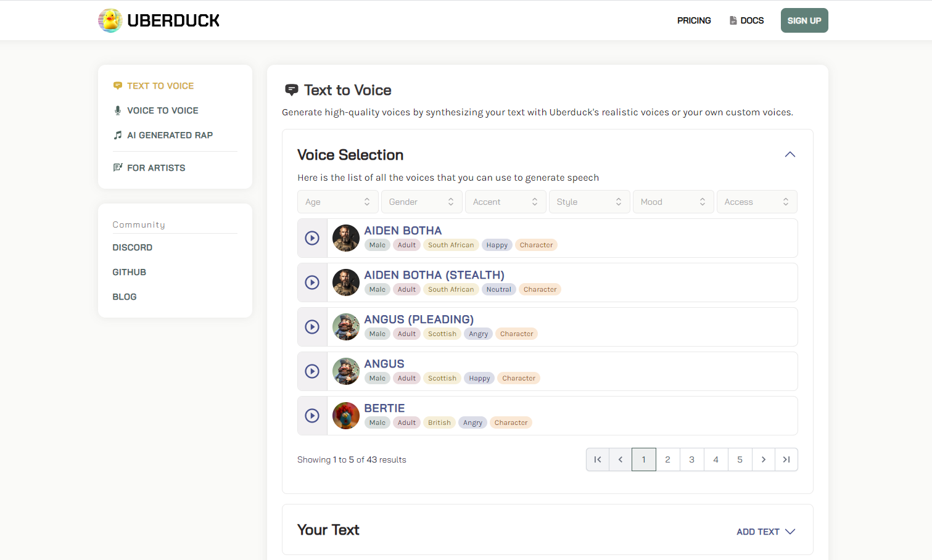932x560 pixels.
Task: Play the Bertie voice sample
Action: [x=312, y=416]
